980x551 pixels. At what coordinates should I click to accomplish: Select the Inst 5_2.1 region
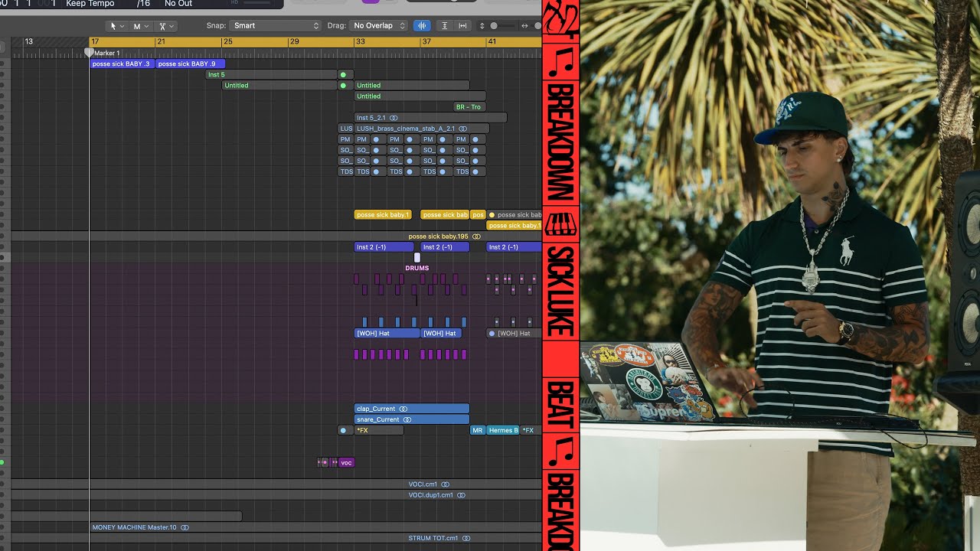[430, 118]
